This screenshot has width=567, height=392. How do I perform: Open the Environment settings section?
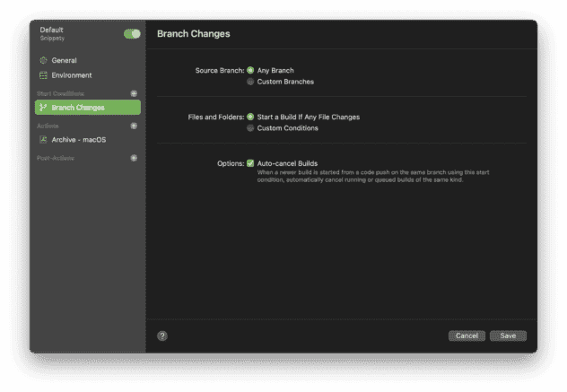pos(71,75)
